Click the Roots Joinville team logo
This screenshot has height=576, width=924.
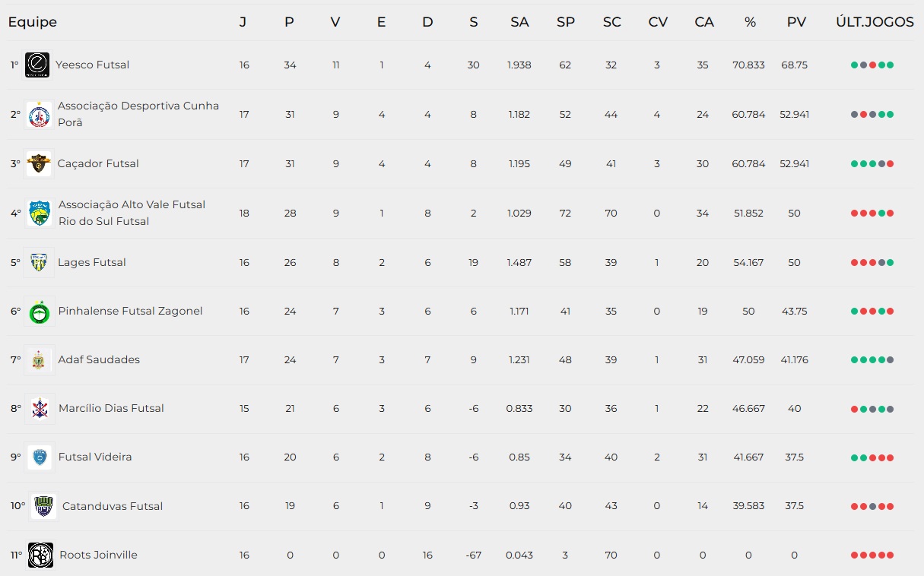[x=40, y=555]
